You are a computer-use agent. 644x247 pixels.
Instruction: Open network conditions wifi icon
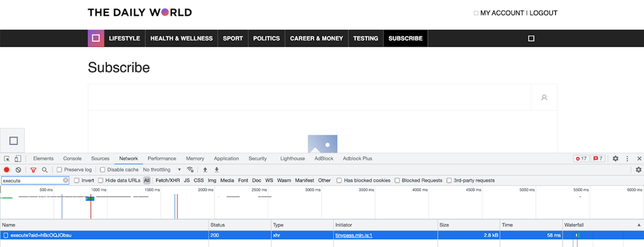[190, 170]
